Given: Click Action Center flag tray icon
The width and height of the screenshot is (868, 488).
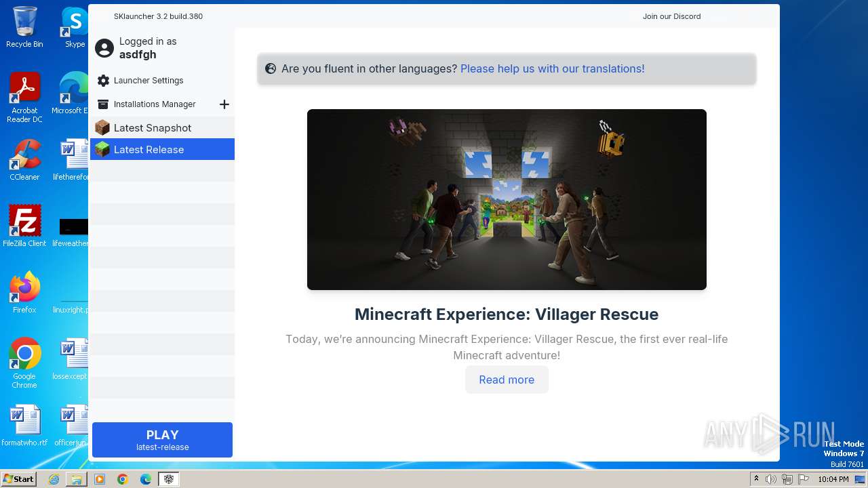Looking at the screenshot, I should pos(804,479).
